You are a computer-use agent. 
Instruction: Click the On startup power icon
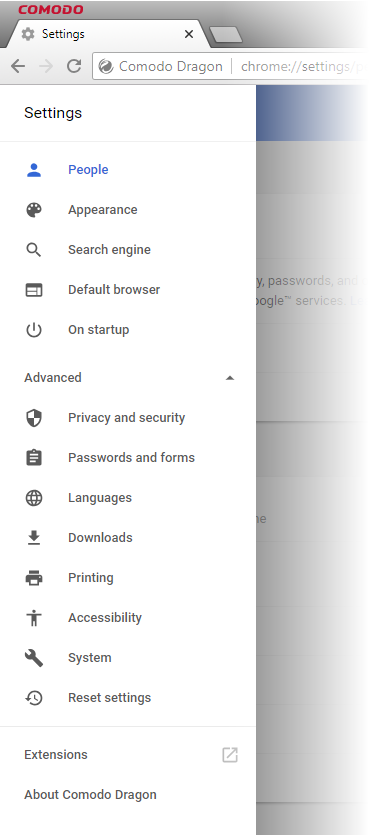pyautogui.click(x=34, y=330)
